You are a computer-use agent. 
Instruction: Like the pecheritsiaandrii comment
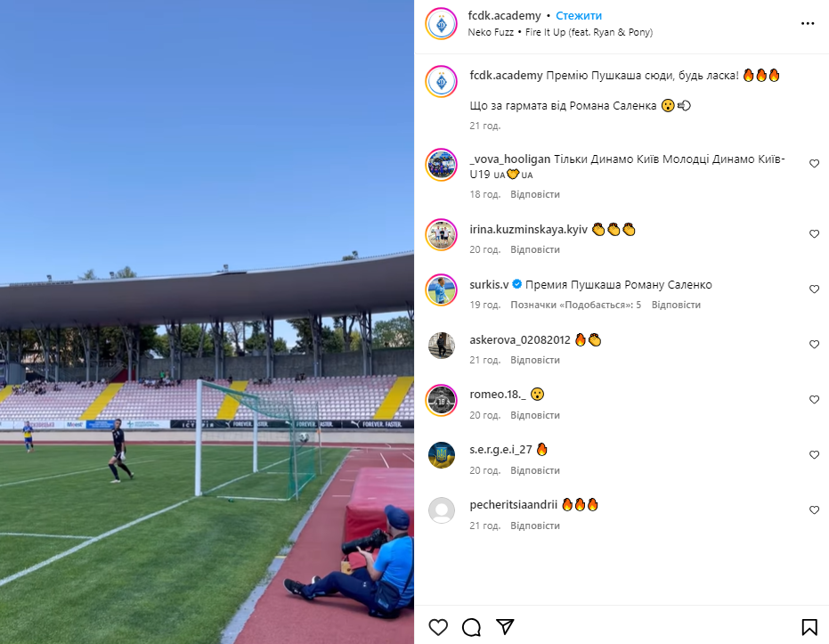(x=814, y=510)
